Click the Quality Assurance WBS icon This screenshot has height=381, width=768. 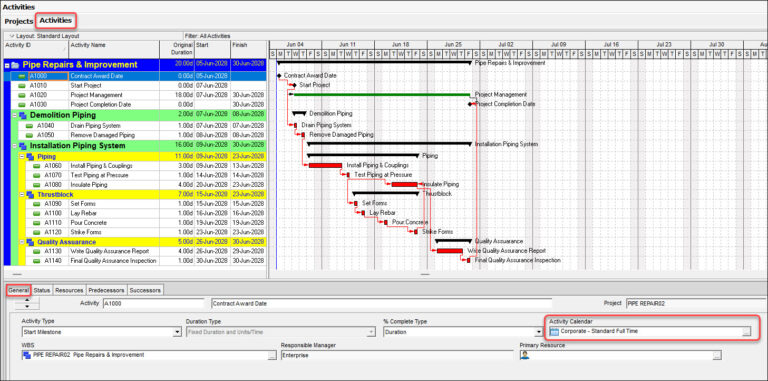[30, 242]
